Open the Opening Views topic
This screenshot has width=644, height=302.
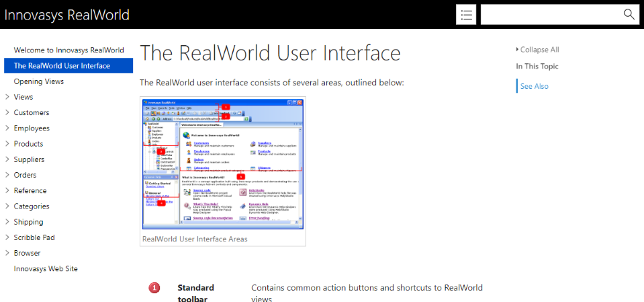38,81
